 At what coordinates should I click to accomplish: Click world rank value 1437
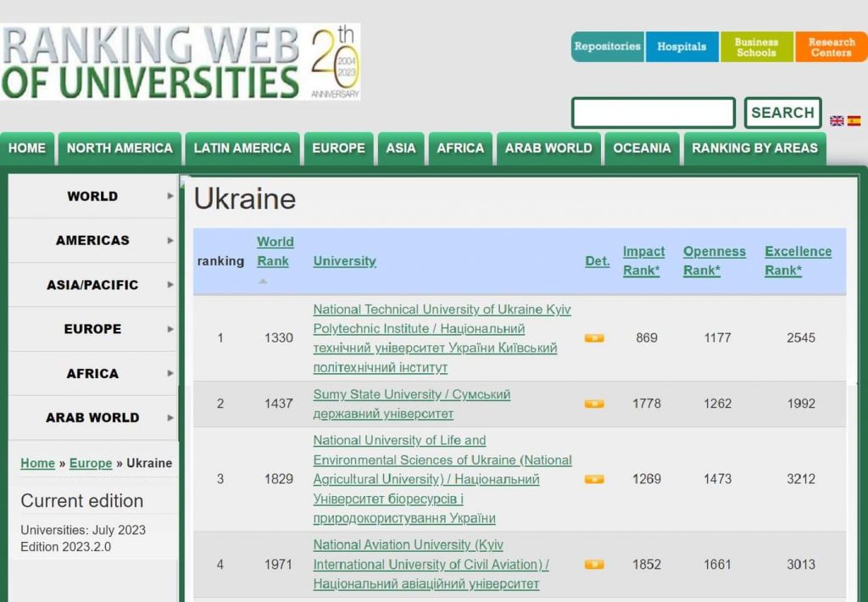coord(278,404)
